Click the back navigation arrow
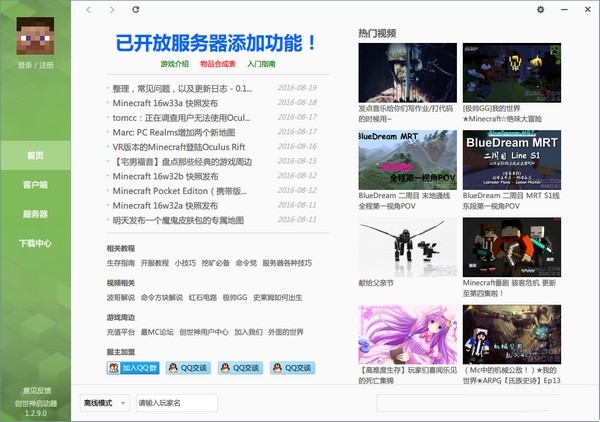 click(x=89, y=10)
